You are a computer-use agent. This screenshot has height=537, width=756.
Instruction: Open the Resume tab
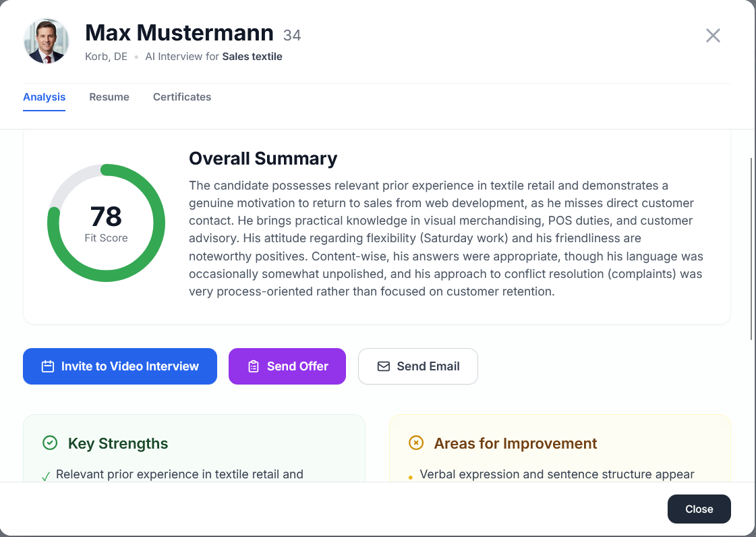click(x=109, y=97)
